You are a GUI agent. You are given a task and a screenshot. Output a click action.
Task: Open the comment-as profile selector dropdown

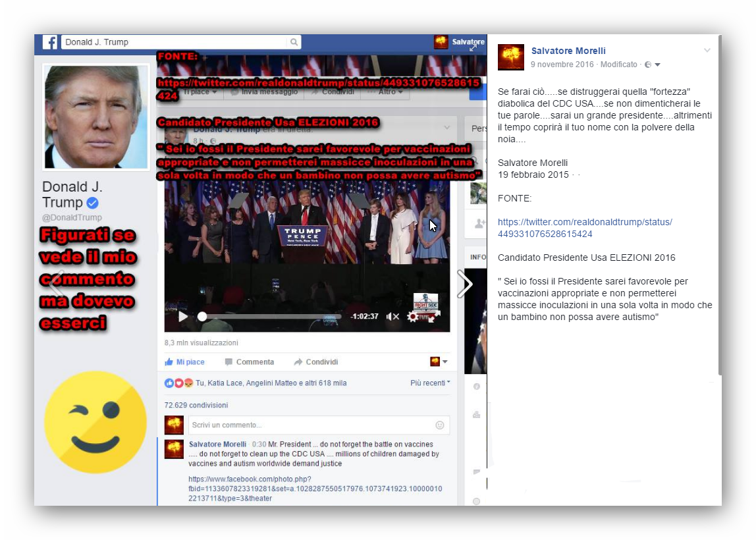(x=439, y=362)
